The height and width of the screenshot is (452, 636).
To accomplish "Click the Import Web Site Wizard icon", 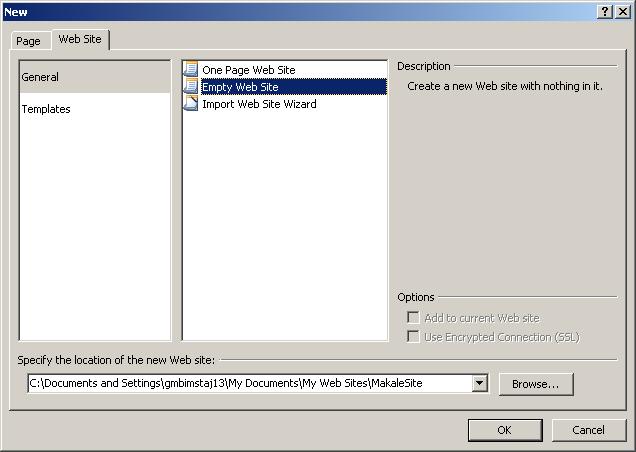I will pyautogui.click(x=191, y=103).
